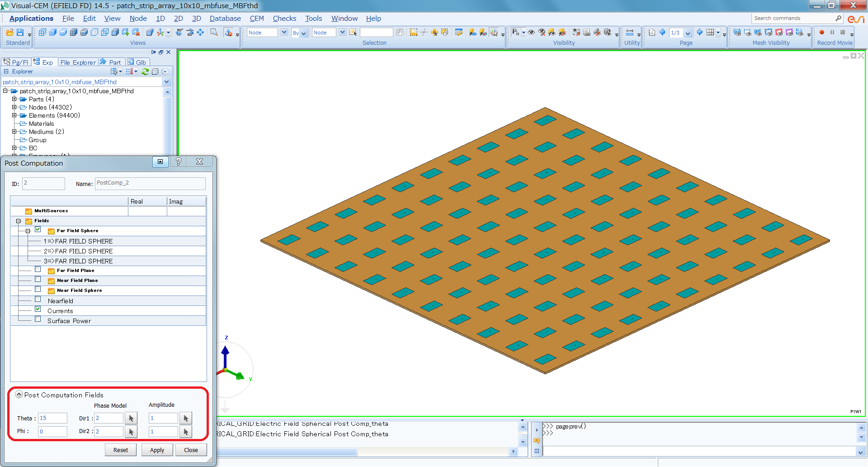Expand the Parts (4) tree node
The image size is (868, 467).
[x=14, y=99]
